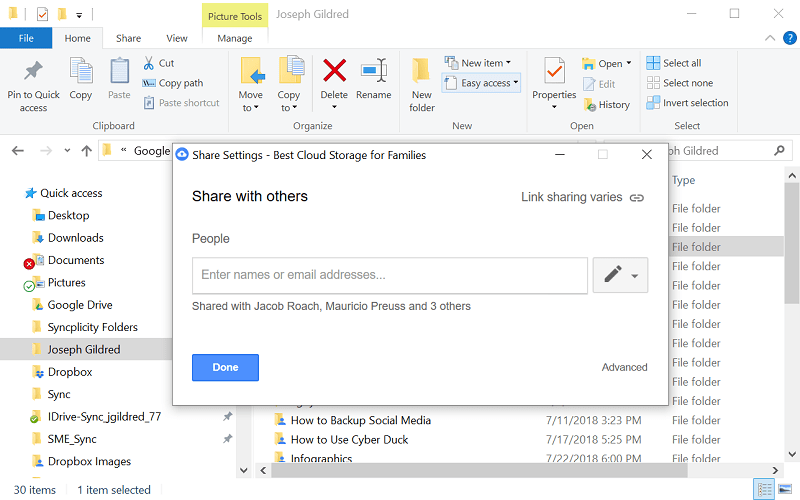The height and width of the screenshot is (500, 800).
Task: Switch to the Share ribbon tab
Action: click(x=128, y=38)
